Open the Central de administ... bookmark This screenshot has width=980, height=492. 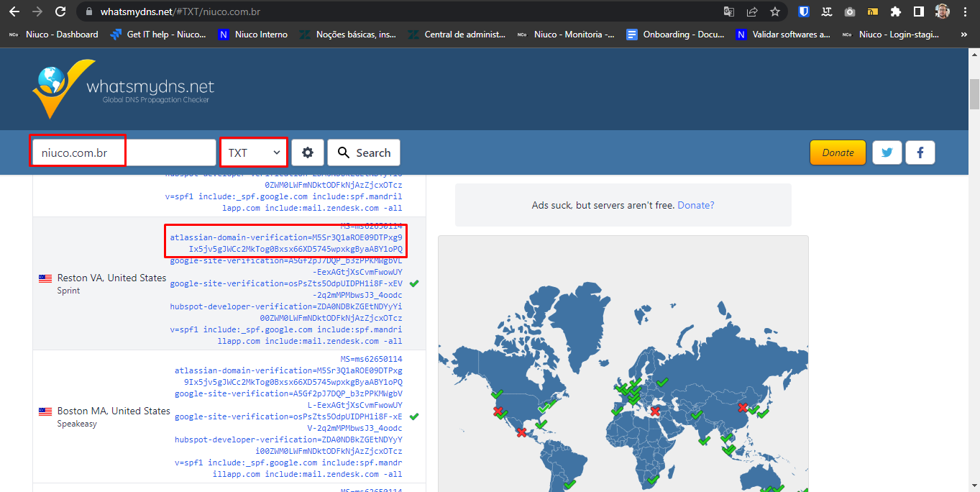(x=457, y=34)
